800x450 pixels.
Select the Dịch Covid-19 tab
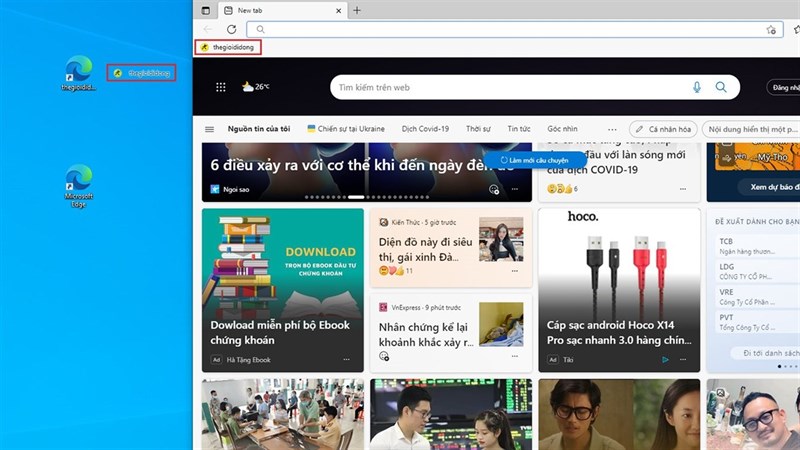[426, 129]
